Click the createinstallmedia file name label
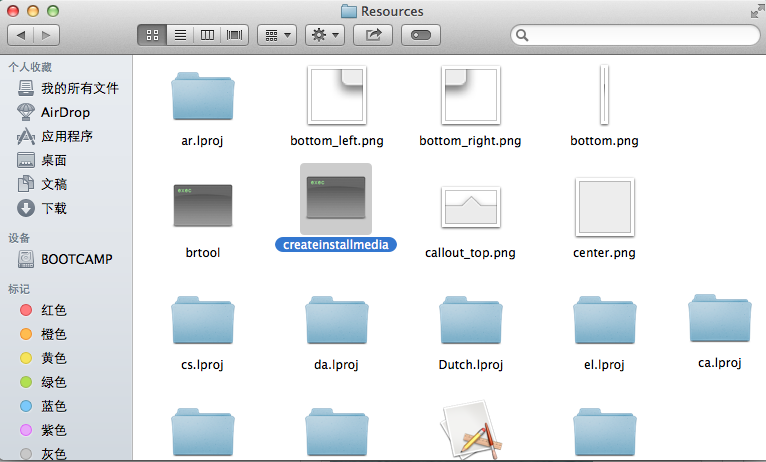This screenshot has width=766, height=462. tap(336, 245)
